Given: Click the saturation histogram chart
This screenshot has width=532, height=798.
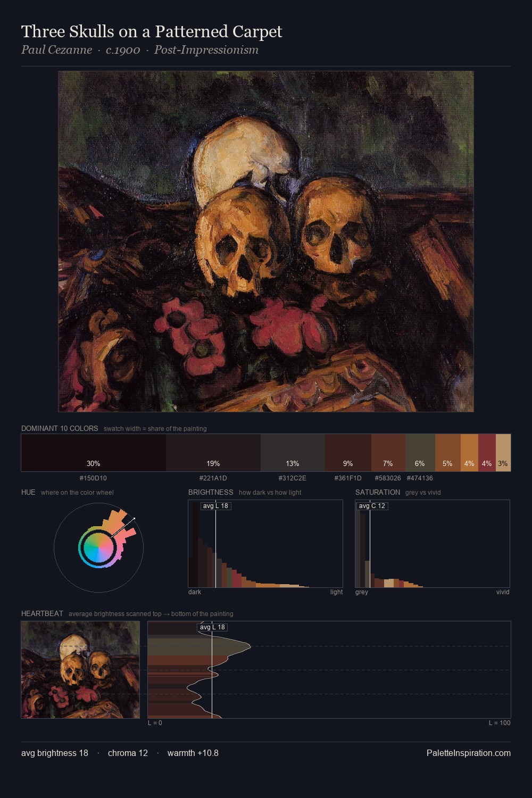Looking at the screenshot, I should coord(433,544).
